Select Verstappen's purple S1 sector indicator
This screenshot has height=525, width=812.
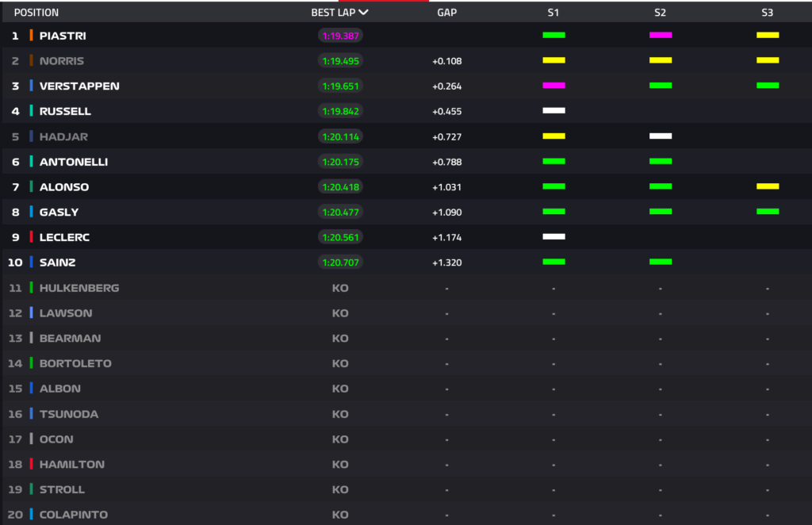point(553,85)
